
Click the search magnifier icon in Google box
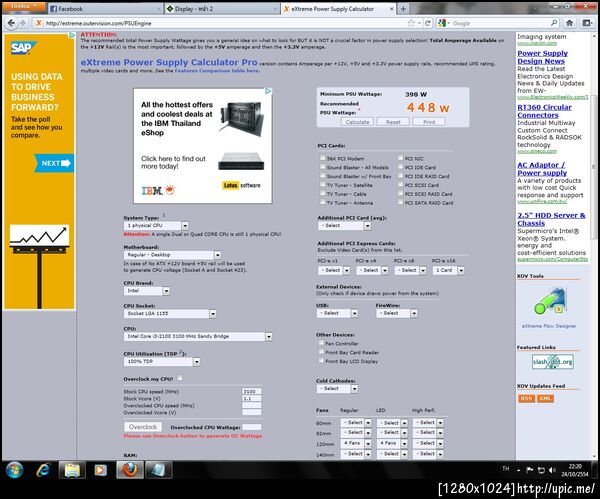click(x=554, y=23)
